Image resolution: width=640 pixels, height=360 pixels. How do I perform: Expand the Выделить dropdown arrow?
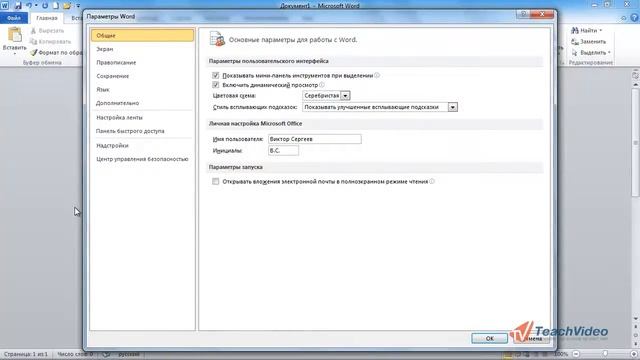[609, 53]
